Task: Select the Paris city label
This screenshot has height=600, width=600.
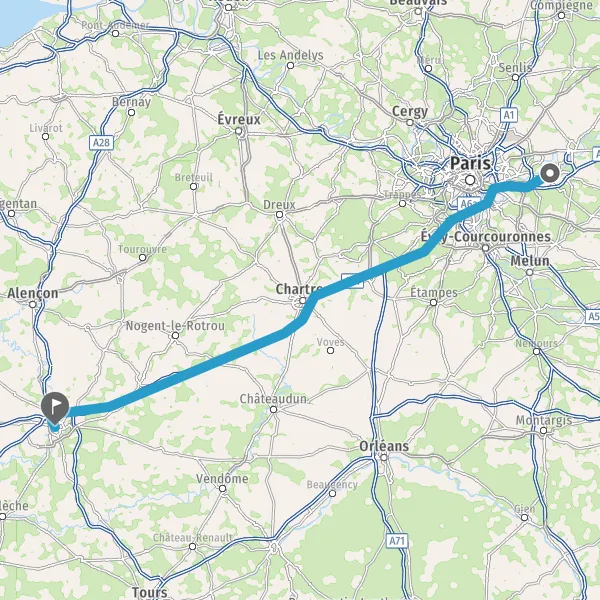Action: pos(470,163)
